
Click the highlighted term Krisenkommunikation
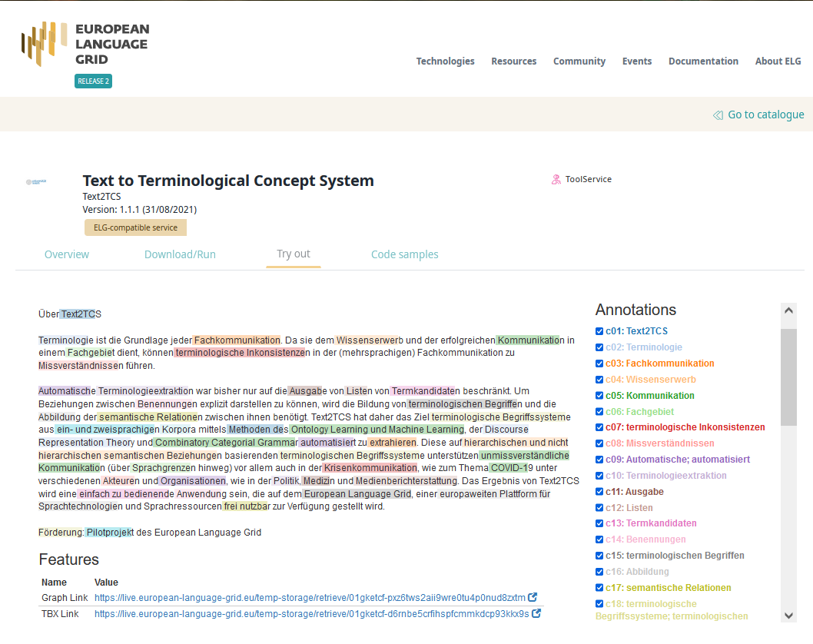coord(370,468)
